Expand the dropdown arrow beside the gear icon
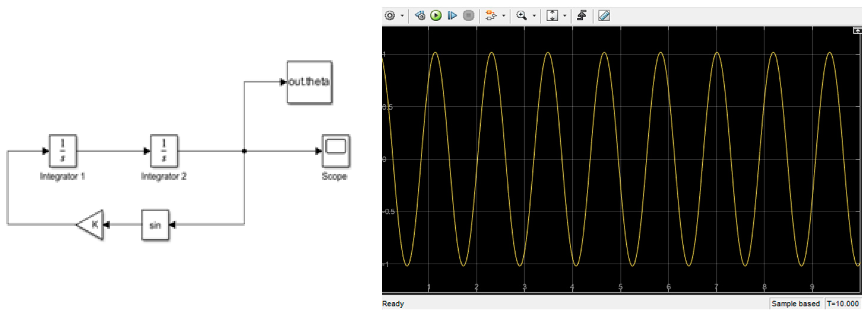868x318 pixels. [402, 16]
